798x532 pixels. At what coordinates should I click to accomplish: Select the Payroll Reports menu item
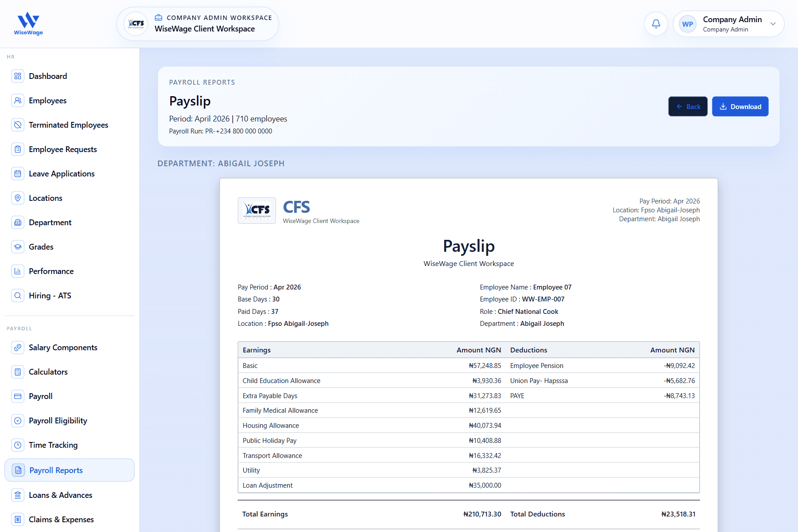69,470
